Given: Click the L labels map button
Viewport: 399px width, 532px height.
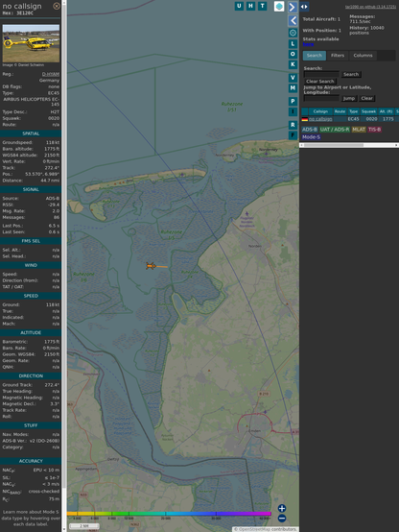Looking at the screenshot, I should tap(293, 44).
